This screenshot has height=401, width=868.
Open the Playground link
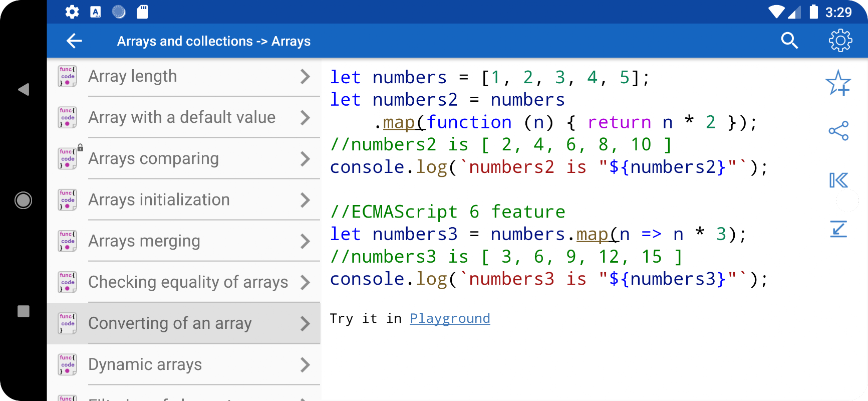450,318
